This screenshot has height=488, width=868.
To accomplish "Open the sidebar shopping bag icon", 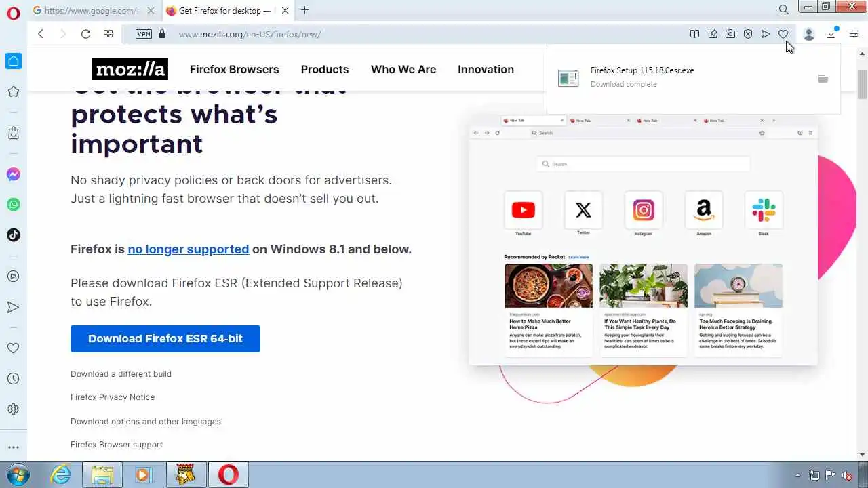I will tap(14, 133).
